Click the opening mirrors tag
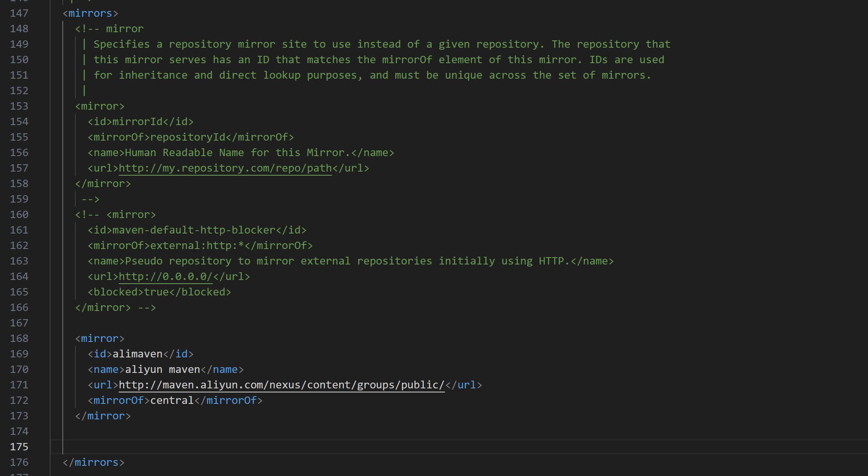The width and height of the screenshot is (868, 476). point(90,13)
